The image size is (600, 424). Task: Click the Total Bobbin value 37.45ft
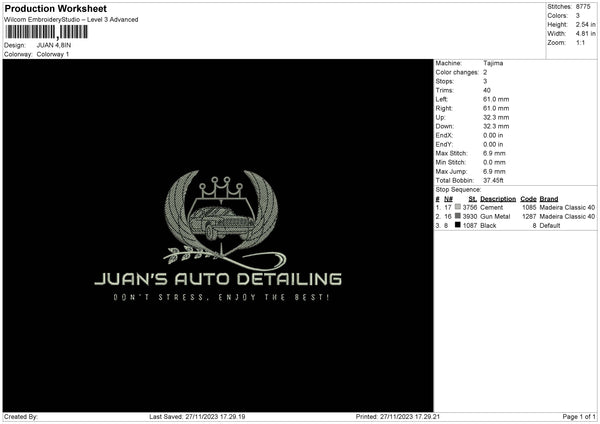click(x=493, y=180)
